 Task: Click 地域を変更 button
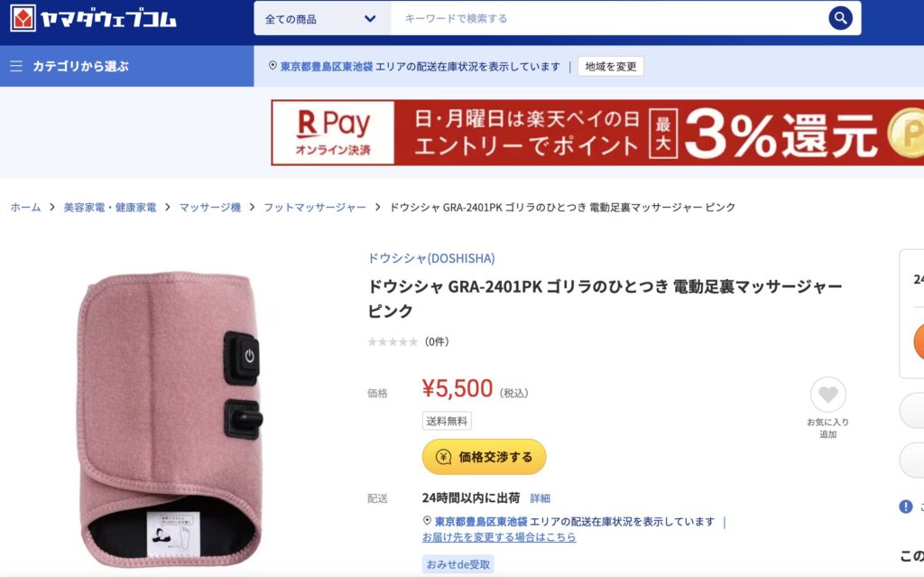[611, 66]
